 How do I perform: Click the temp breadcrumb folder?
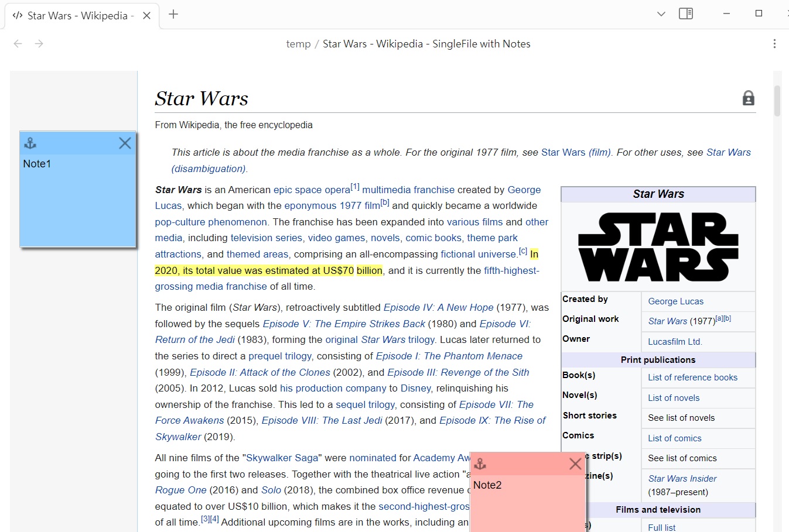(298, 44)
